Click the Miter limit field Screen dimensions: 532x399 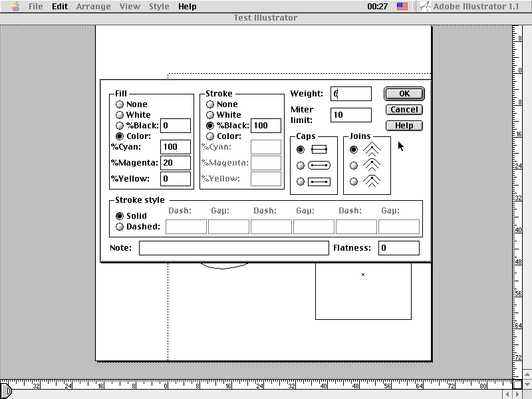(351, 114)
